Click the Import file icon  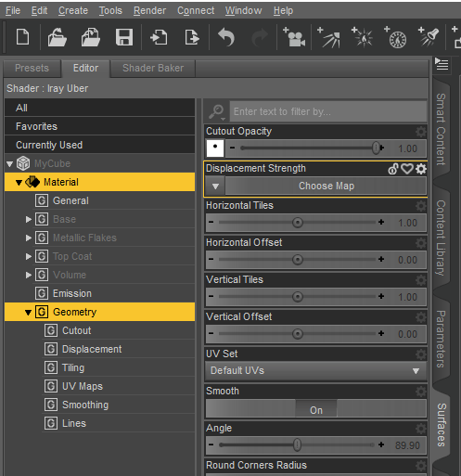[159, 37]
